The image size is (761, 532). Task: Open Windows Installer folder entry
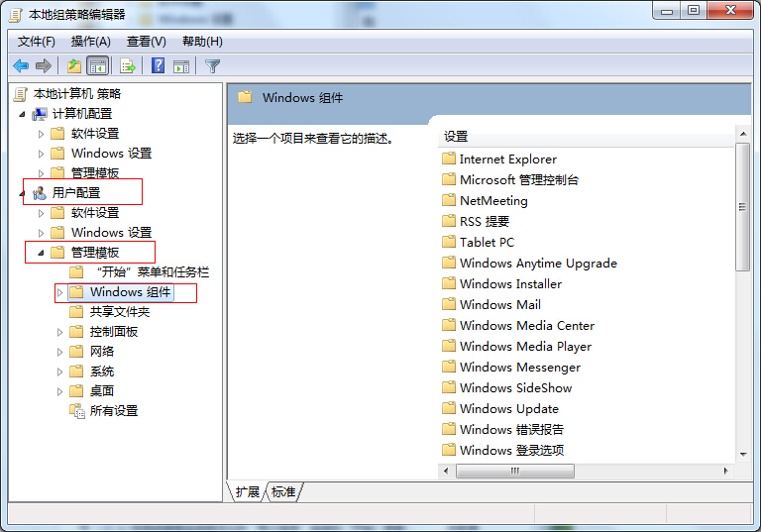click(x=510, y=283)
